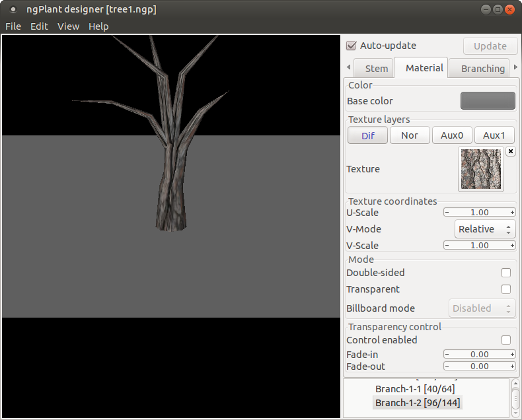522x420 pixels.
Task: Decrease Fade-in using the minus button
Action: (447, 355)
